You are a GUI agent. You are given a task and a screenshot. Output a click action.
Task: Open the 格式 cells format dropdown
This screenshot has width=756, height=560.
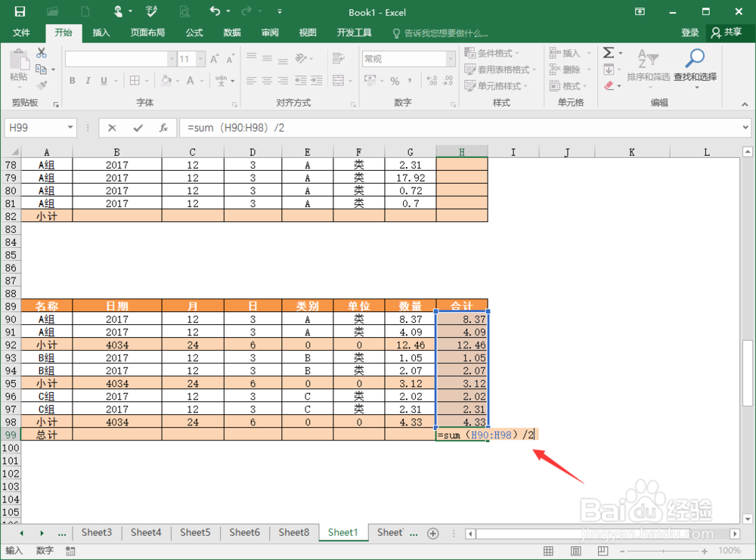pyautogui.click(x=569, y=86)
